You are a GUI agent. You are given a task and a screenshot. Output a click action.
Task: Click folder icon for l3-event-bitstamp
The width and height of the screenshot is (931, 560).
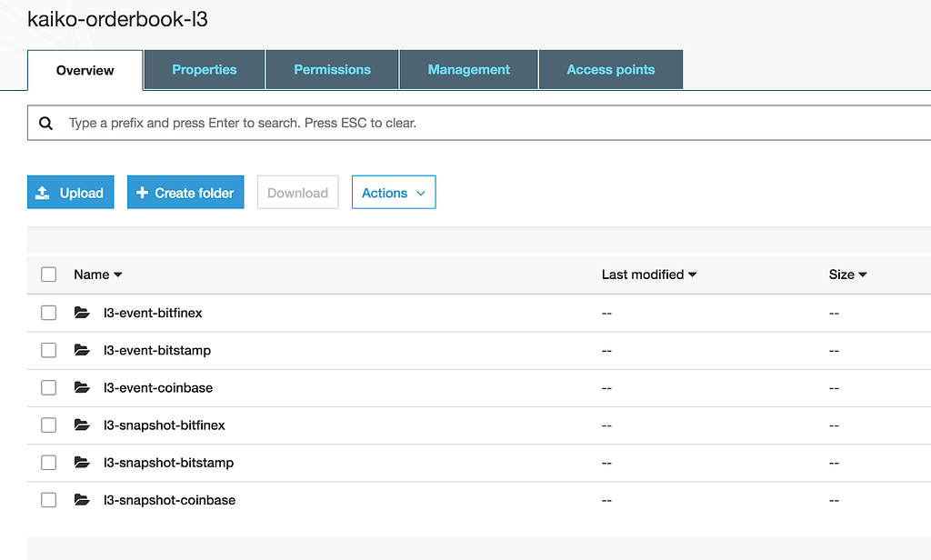pos(82,350)
